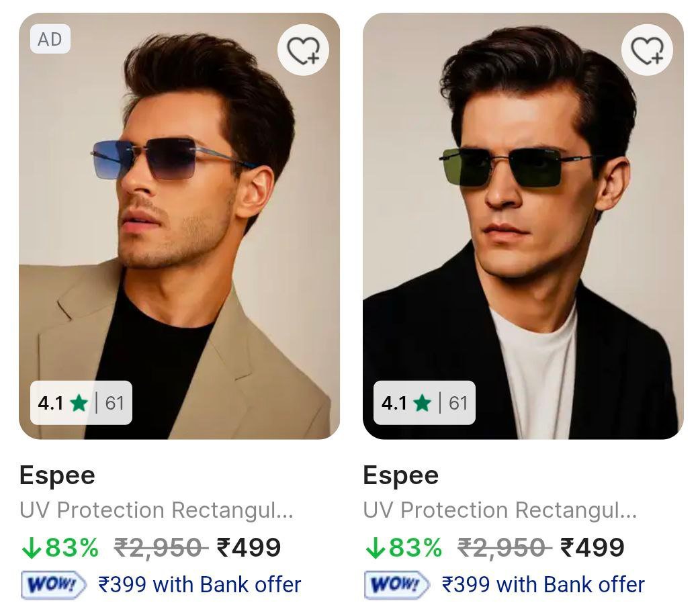Tap the heart icon on the right product

coord(646,50)
